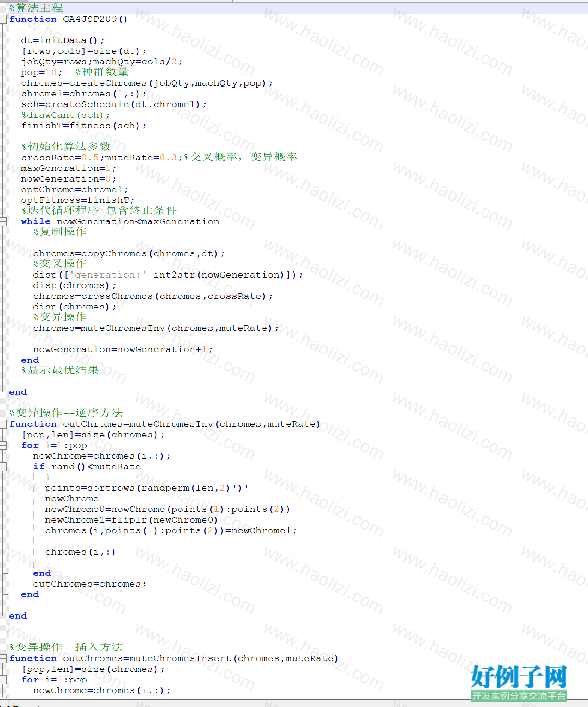Click the commented-out %drawGant(sch); line
Viewport: 588px width, 707px height.
[66, 115]
